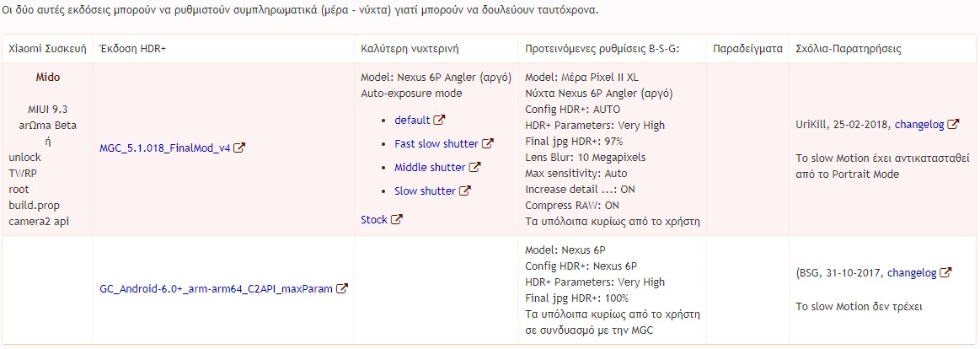Click the external-link icon after Slow shutter
Screen dimensions: 980x349
[464, 191]
